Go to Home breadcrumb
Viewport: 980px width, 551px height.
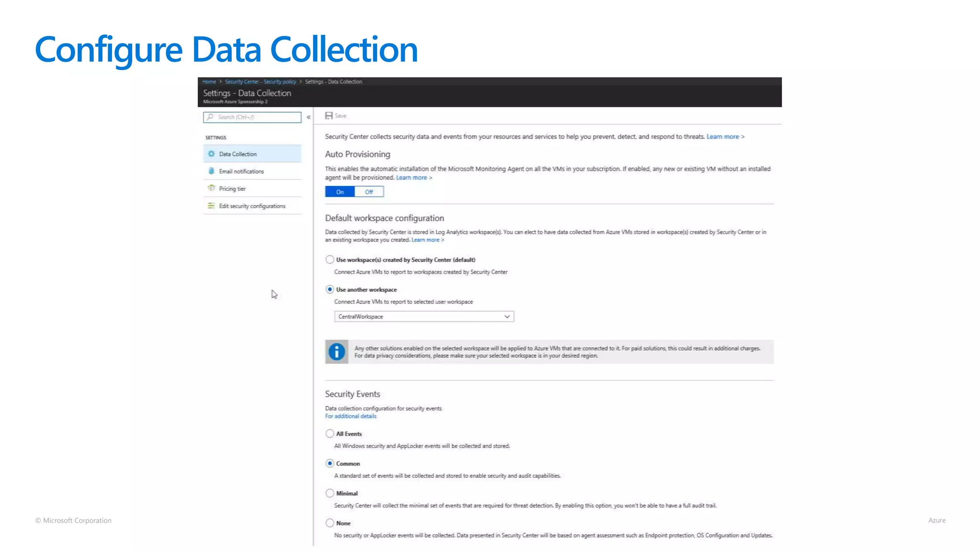(x=209, y=82)
